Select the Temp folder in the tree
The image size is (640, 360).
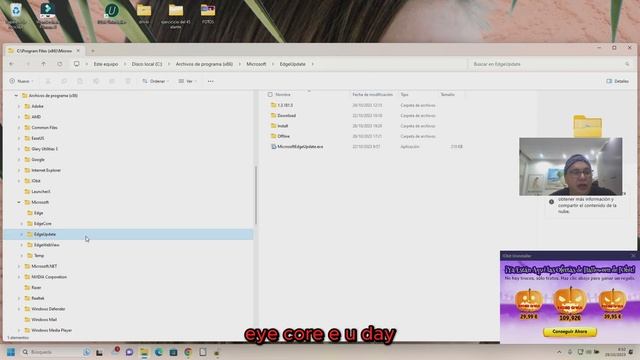(39, 256)
